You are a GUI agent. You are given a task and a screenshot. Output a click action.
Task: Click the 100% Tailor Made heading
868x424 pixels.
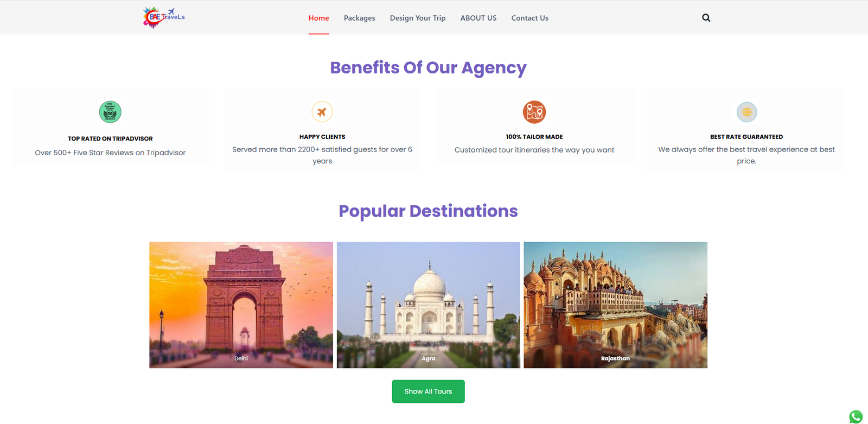(x=534, y=137)
